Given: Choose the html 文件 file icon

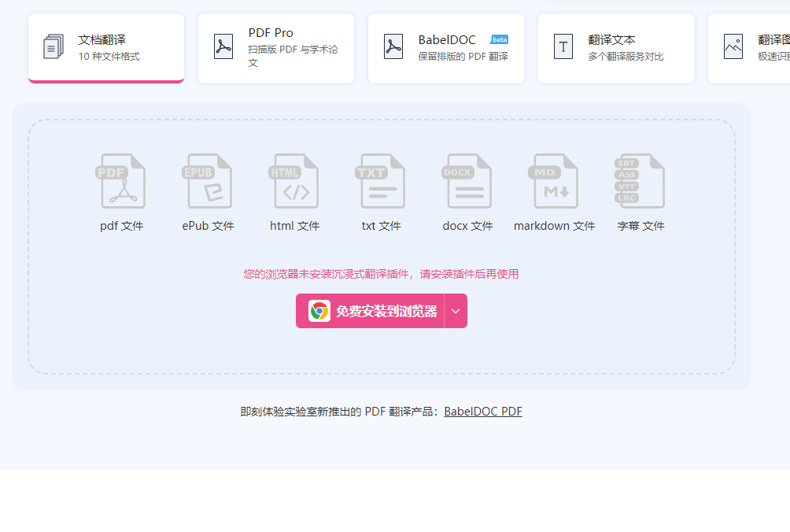Looking at the screenshot, I should [293, 181].
